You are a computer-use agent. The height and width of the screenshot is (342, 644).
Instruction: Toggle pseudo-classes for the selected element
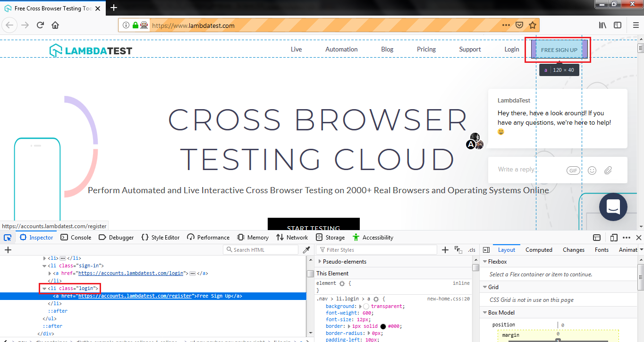(x=458, y=249)
